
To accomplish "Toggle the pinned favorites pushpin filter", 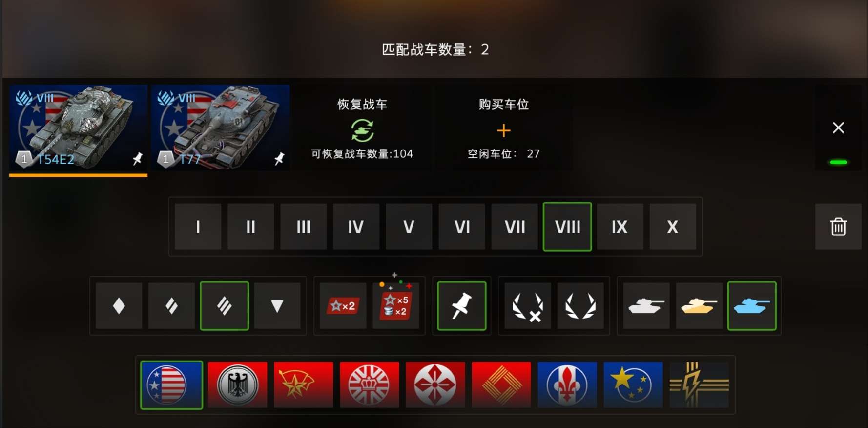I will coord(462,306).
